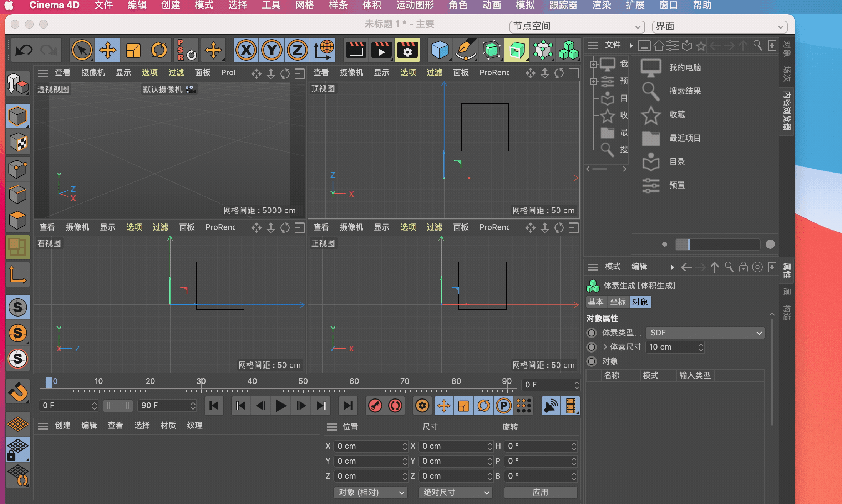
Task: Toggle Play Sound animation icon
Action: tap(551, 406)
